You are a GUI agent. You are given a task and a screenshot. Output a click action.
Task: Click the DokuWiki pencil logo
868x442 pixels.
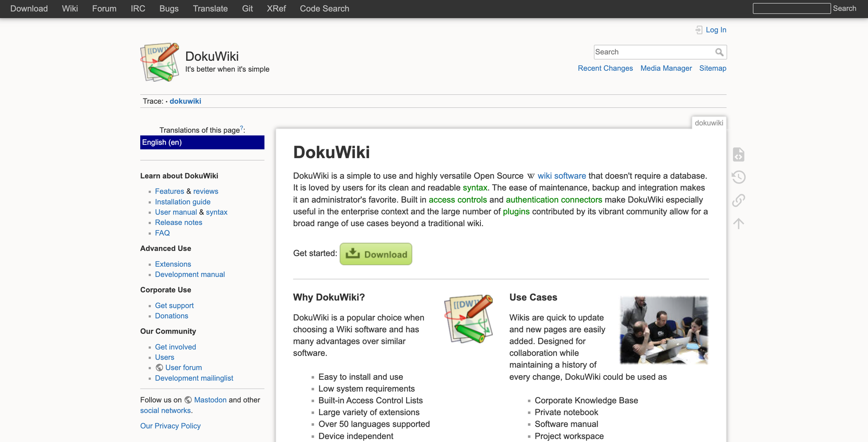pos(159,62)
